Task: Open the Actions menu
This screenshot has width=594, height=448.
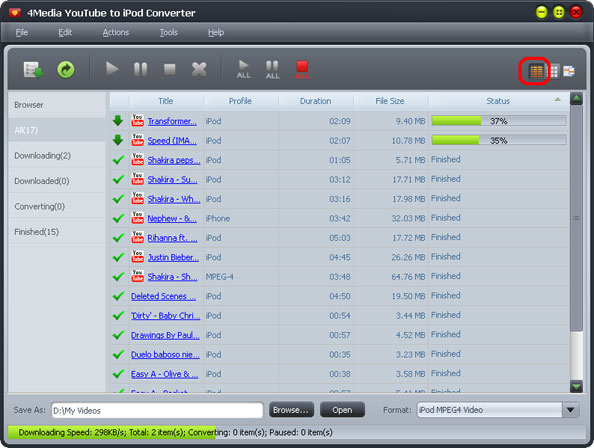Action: (x=116, y=33)
